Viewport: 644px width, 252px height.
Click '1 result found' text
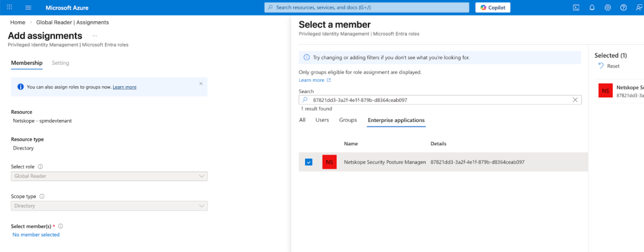[x=316, y=109]
